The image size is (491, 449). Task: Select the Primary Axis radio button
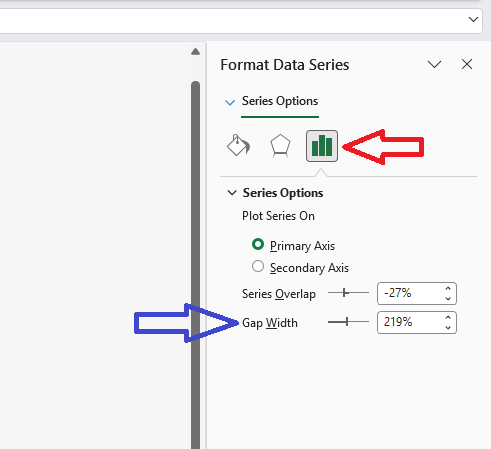click(x=258, y=244)
